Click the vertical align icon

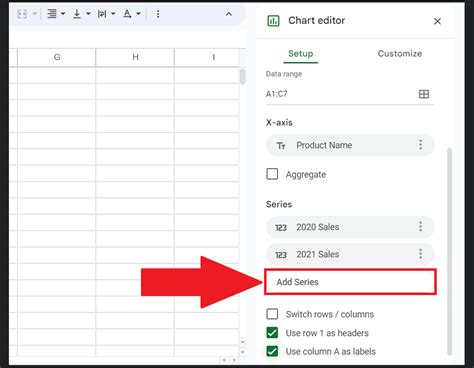(x=77, y=14)
